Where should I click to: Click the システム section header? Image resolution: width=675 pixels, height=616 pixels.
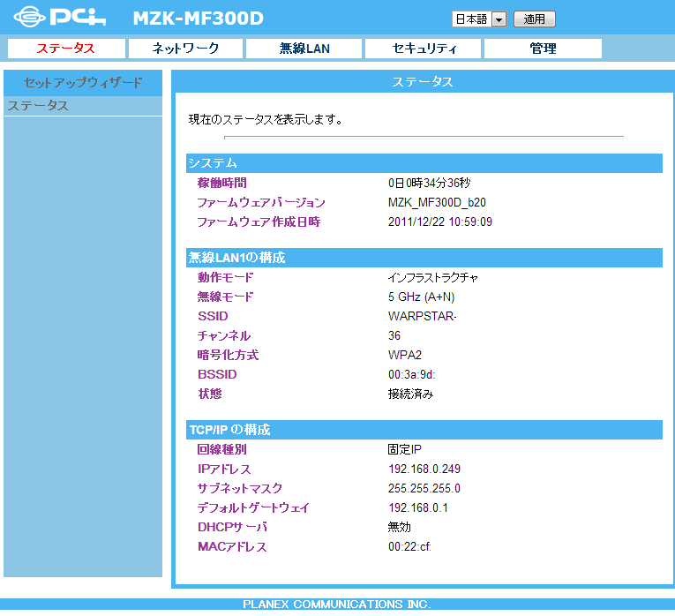click(x=424, y=163)
